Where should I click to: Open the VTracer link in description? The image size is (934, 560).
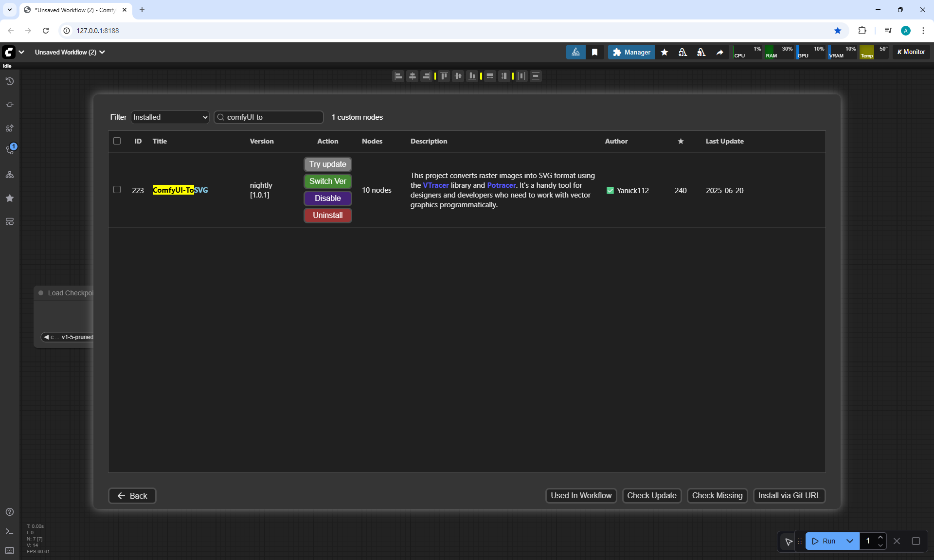coord(435,185)
